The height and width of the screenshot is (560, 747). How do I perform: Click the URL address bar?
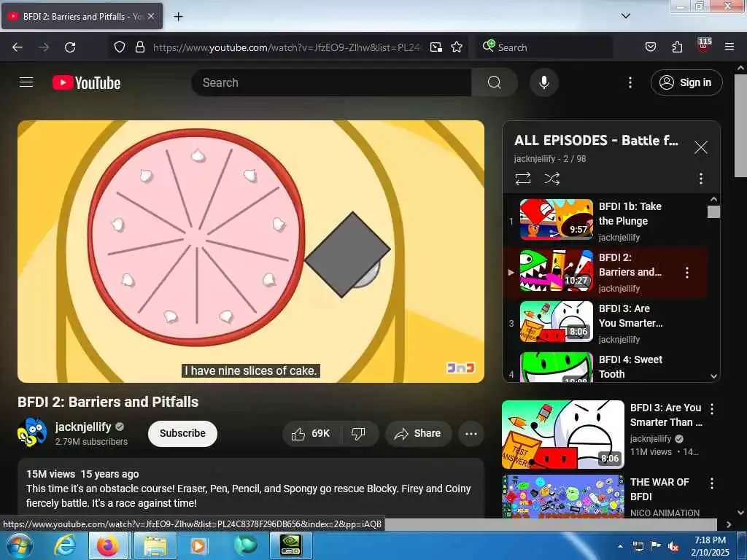[x=286, y=47]
